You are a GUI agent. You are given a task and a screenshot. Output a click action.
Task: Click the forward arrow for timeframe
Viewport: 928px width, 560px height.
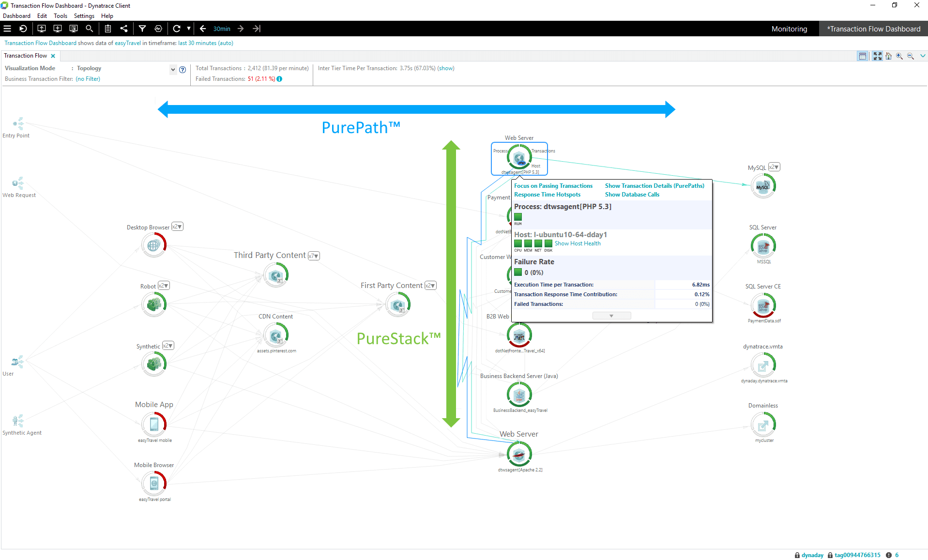(241, 29)
